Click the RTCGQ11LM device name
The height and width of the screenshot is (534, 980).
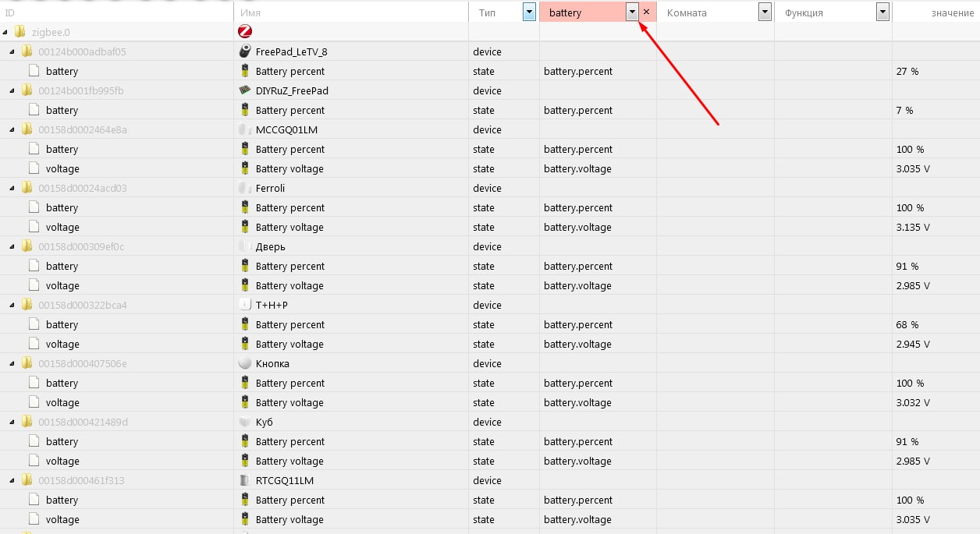[x=285, y=480]
